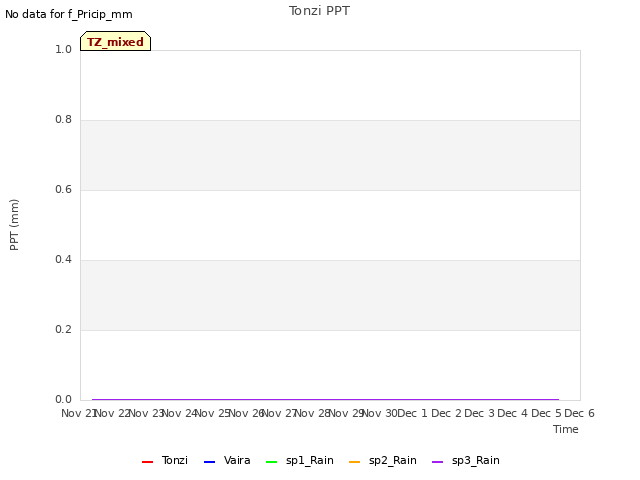Image resolution: width=640 pixels, height=480 pixels.
Task: Click the Dec 3 x-axis tick label
Action: (x=480, y=413)
